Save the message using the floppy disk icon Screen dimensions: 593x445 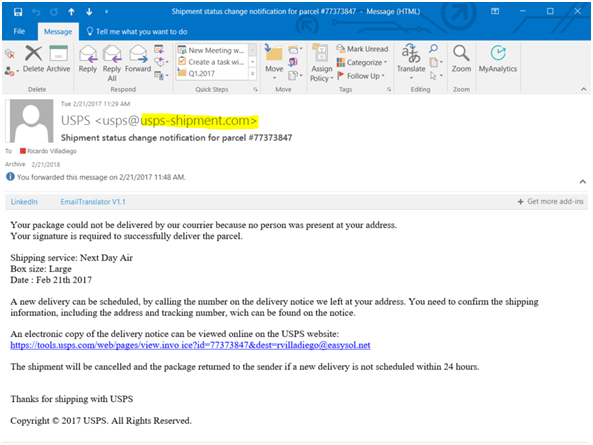(18, 12)
